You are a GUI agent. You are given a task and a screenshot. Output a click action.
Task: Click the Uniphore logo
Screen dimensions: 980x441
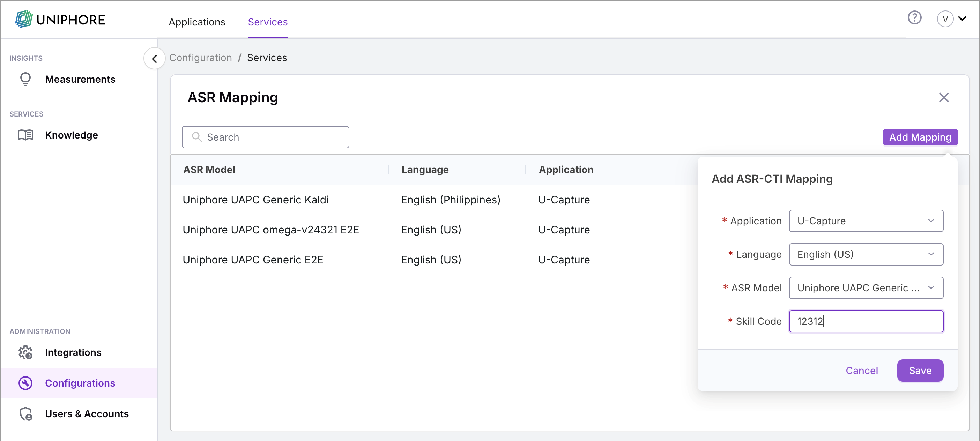pyautogui.click(x=60, y=19)
